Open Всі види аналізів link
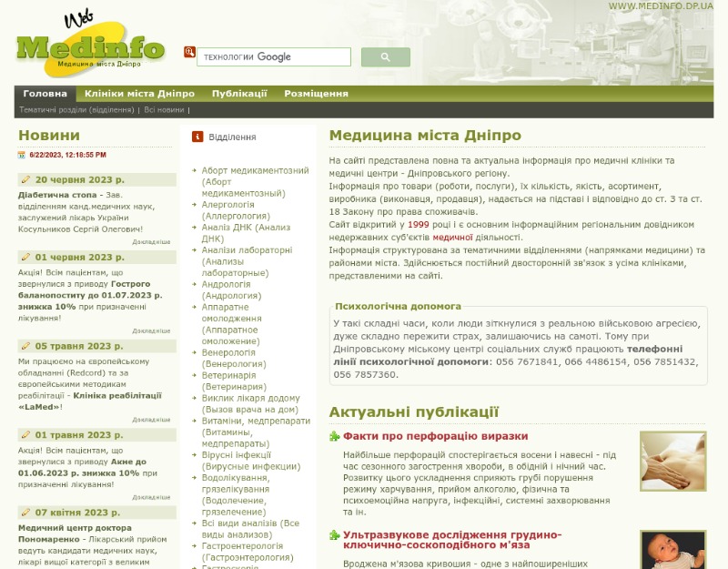 point(251,529)
